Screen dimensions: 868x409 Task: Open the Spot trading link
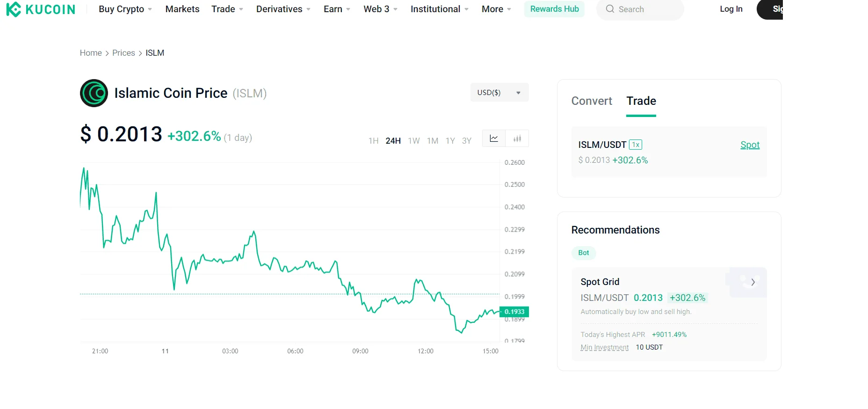[x=750, y=145]
